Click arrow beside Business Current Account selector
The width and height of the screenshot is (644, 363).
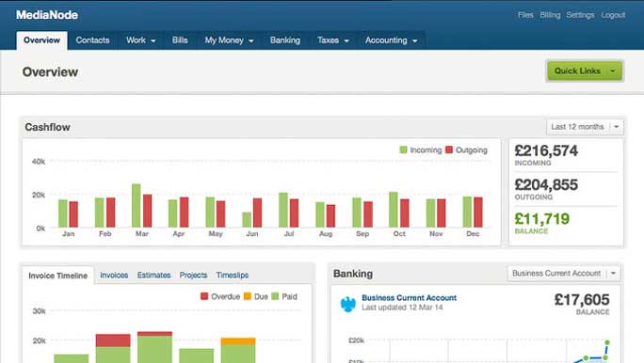point(613,273)
